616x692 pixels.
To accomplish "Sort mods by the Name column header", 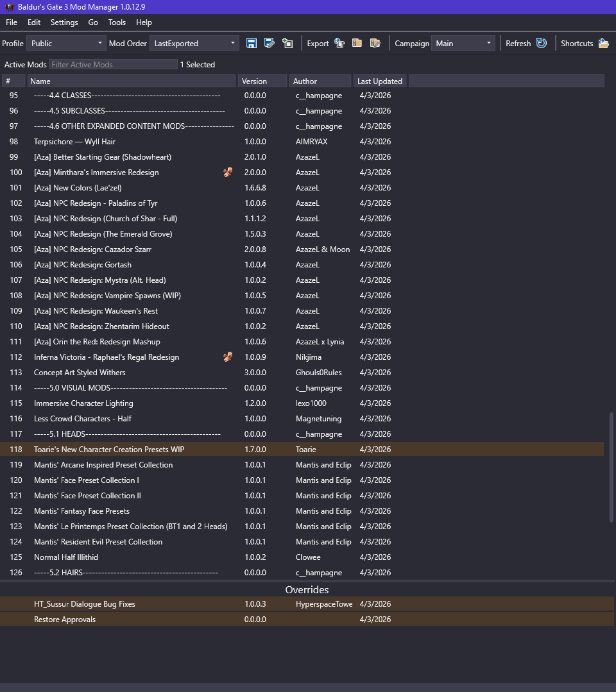I will pyautogui.click(x=132, y=81).
